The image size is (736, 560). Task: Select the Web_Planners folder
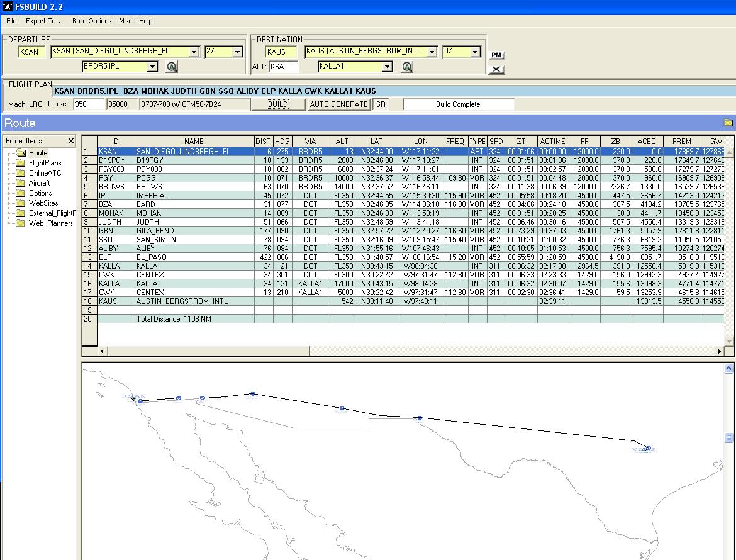pos(51,223)
